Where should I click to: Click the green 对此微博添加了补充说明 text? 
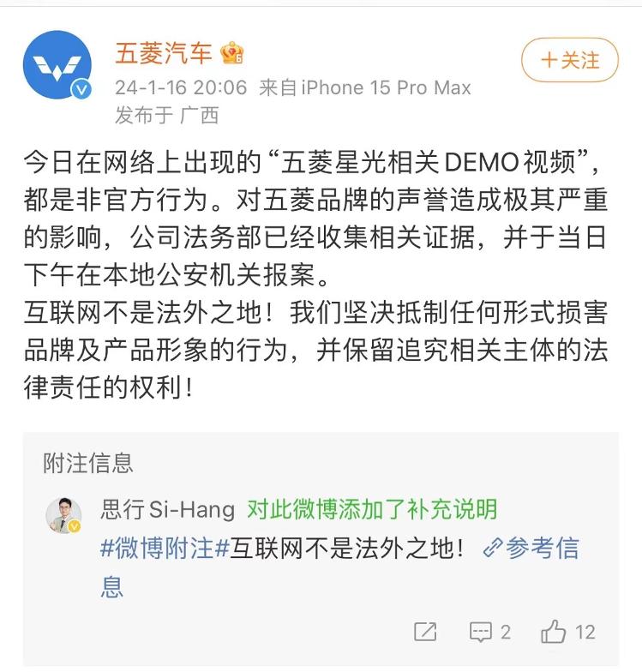tap(372, 509)
